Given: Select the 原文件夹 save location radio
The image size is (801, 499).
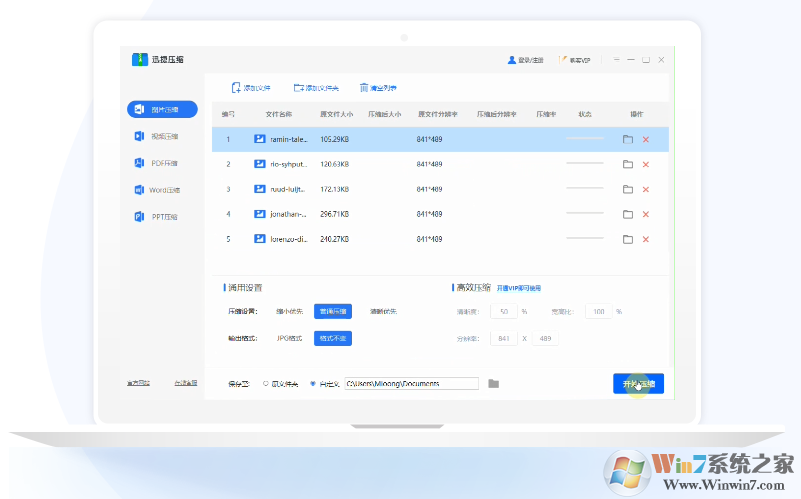Looking at the screenshot, I should tap(266, 383).
